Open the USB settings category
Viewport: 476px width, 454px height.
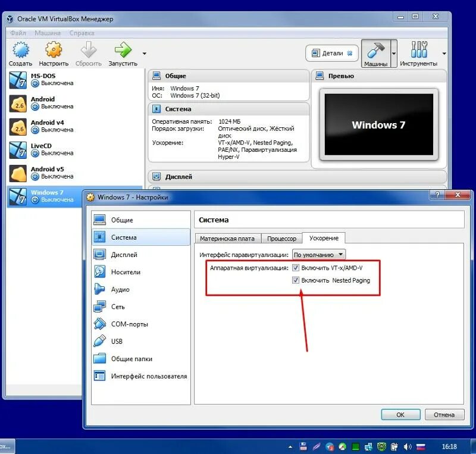tap(141, 342)
